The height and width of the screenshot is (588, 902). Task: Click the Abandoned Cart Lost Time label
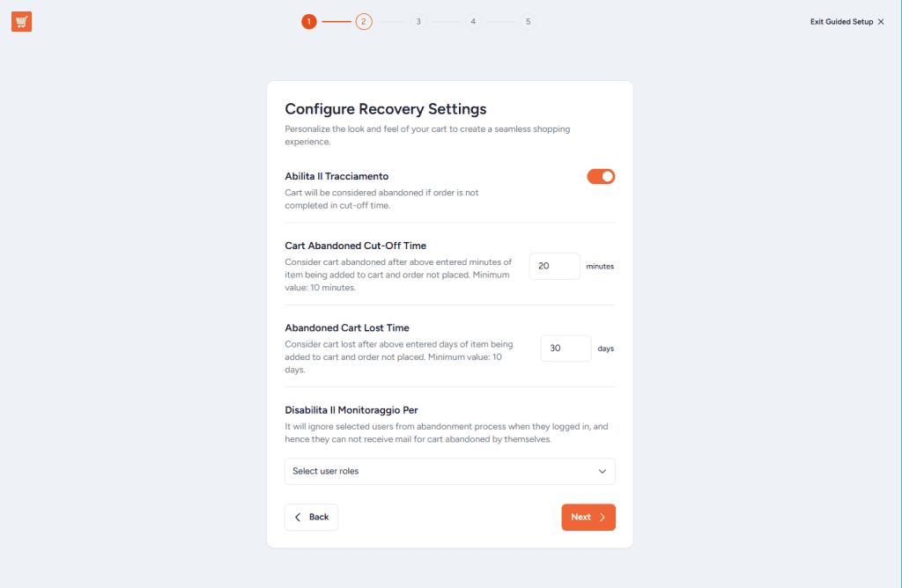click(347, 327)
